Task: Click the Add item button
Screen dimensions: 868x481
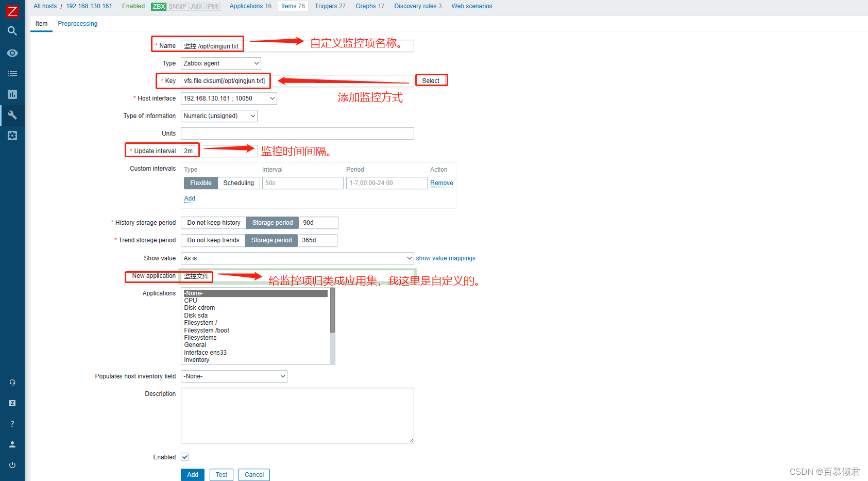Action: pyautogui.click(x=193, y=475)
